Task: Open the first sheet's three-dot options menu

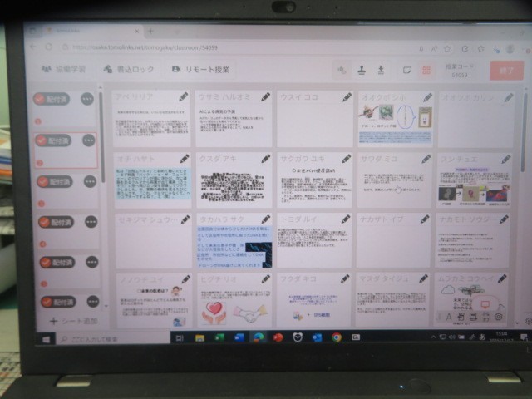Action: [87, 99]
